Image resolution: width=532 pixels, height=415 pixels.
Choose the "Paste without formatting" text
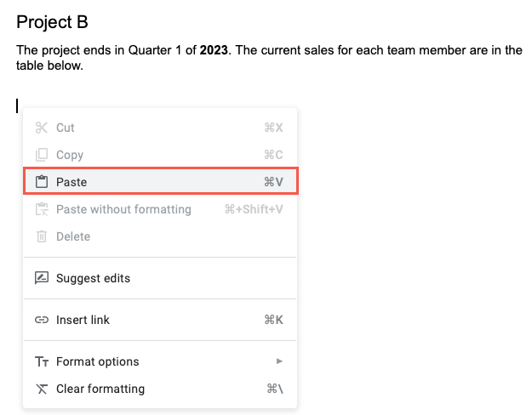(x=123, y=209)
